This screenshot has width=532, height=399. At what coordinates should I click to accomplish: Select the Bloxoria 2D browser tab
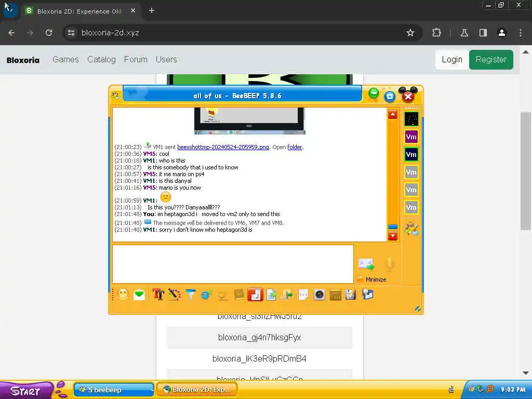[79, 11]
